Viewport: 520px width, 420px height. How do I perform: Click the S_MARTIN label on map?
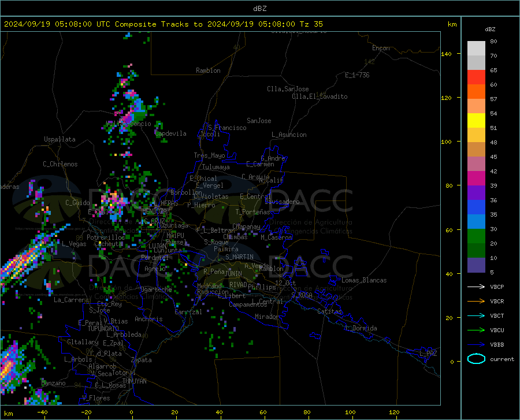(x=239, y=257)
